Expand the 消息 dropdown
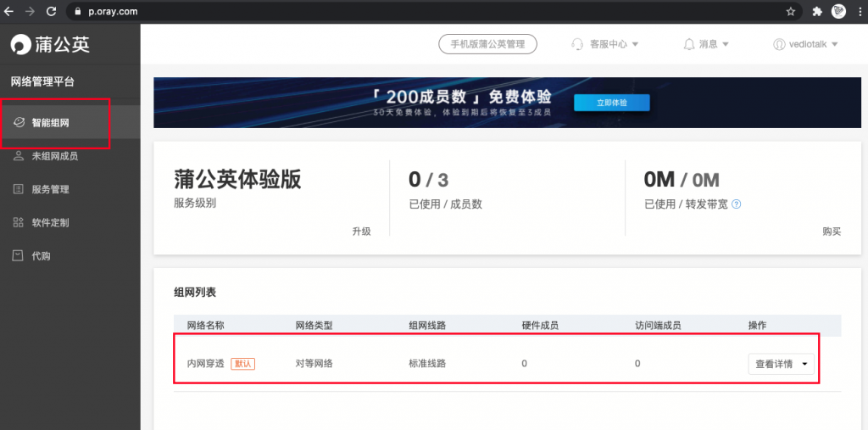 tap(726, 44)
